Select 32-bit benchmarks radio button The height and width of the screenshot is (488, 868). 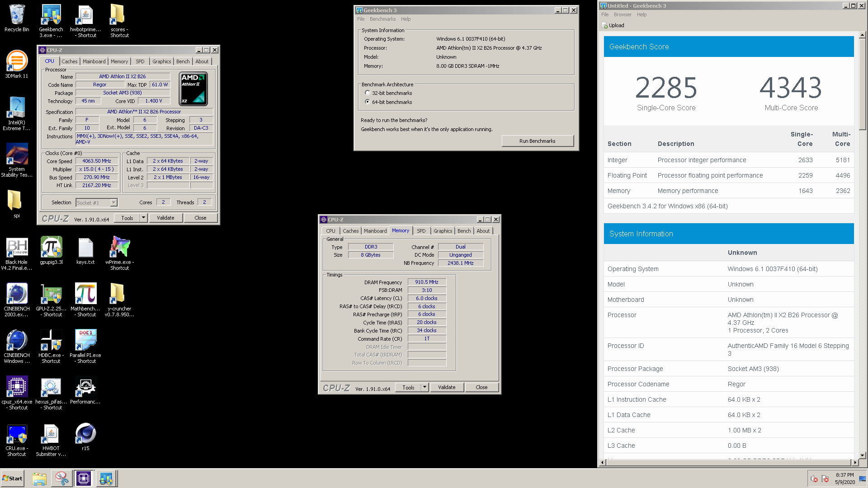click(x=368, y=93)
